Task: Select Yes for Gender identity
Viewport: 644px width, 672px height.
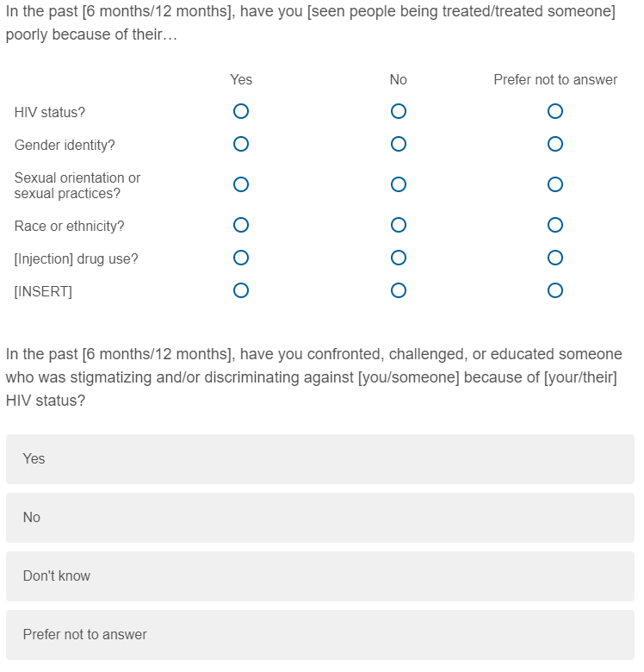Action: [x=241, y=143]
